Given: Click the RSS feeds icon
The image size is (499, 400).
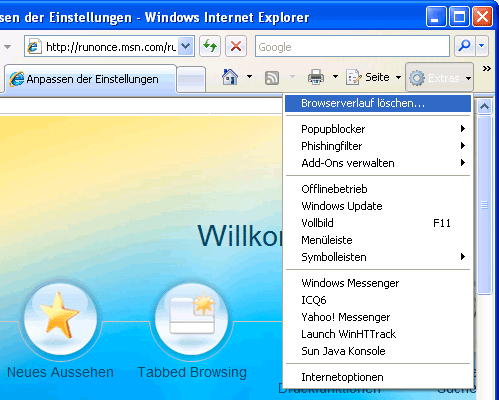Looking at the screenshot, I should coord(272,78).
